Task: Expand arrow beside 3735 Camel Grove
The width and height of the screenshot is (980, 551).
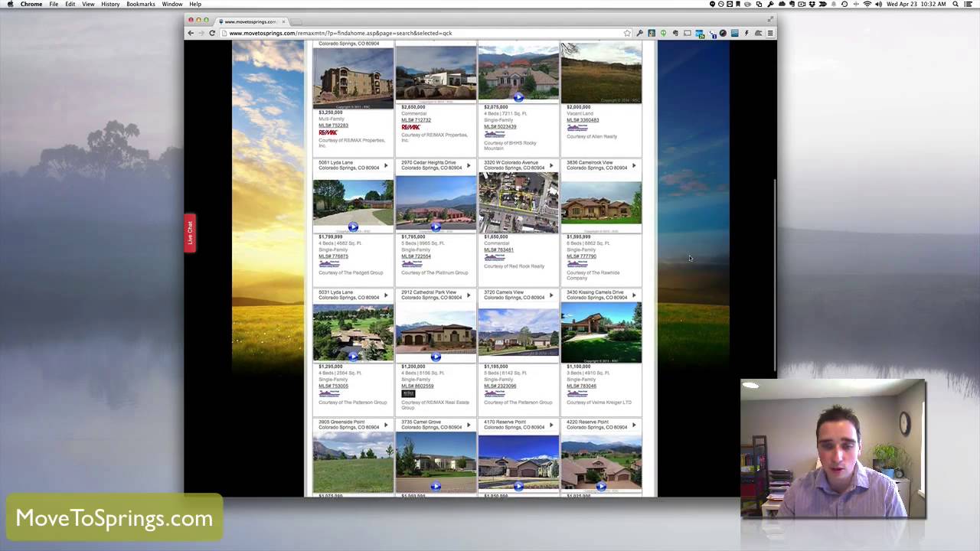Action: 469,424
